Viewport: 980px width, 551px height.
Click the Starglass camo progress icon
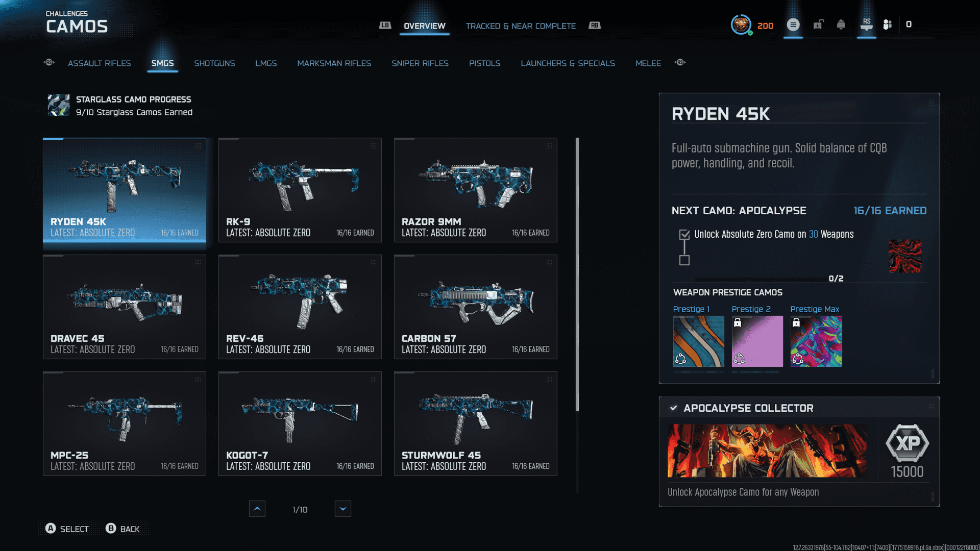click(59, 105)
